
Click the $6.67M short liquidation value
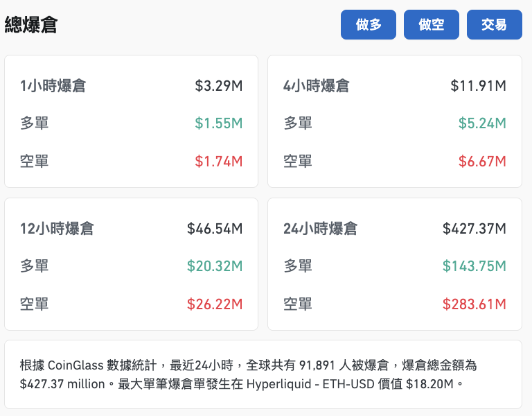tap(482, 162)
